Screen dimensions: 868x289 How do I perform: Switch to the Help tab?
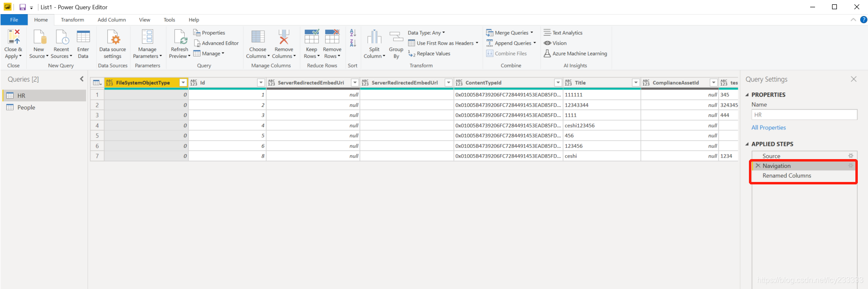pyautogui.click(x=194, y=20)
